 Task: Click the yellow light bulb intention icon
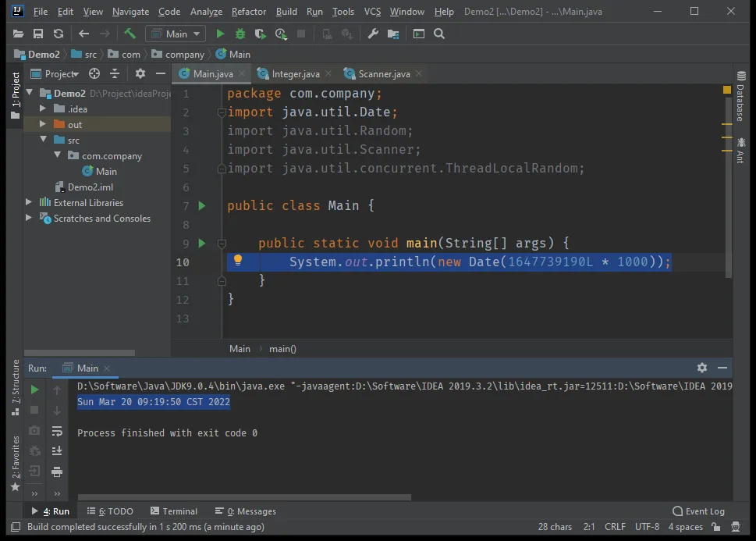[239, 261]
